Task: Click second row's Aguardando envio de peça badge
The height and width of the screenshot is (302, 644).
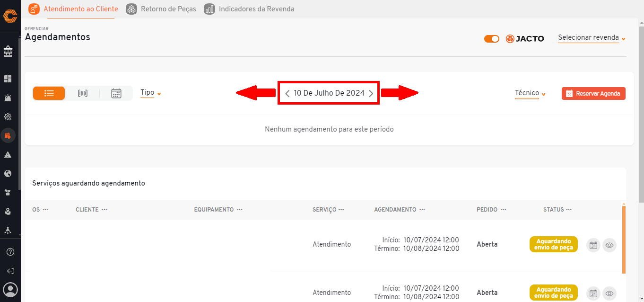Action: (553, 293)
